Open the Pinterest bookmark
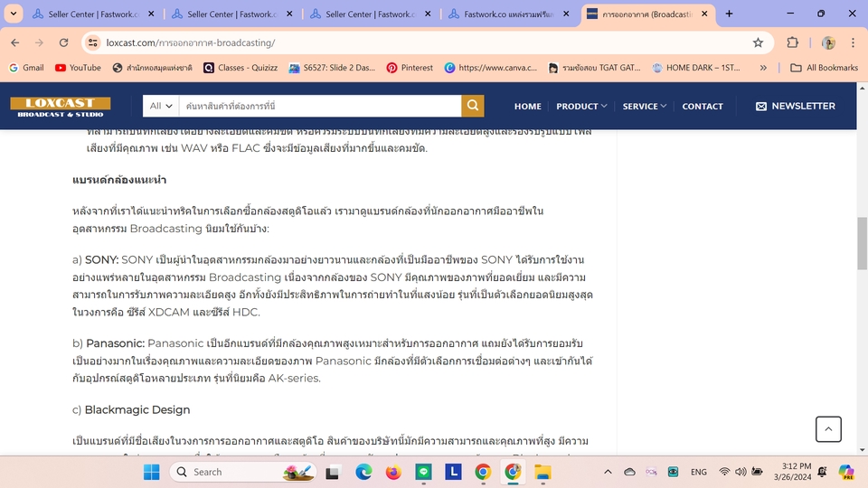The image size is (868, 488). click(x=410, y=68)
